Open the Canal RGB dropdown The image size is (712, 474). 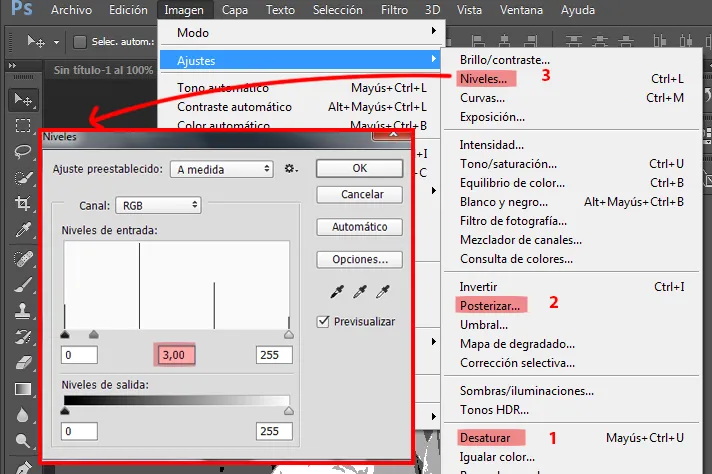click(158, 205)
